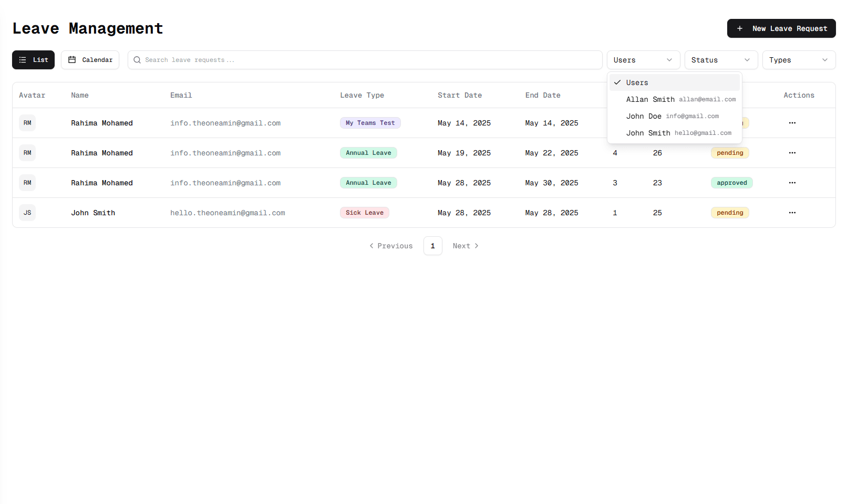Go to the Next page

click(x=466, y=246)
